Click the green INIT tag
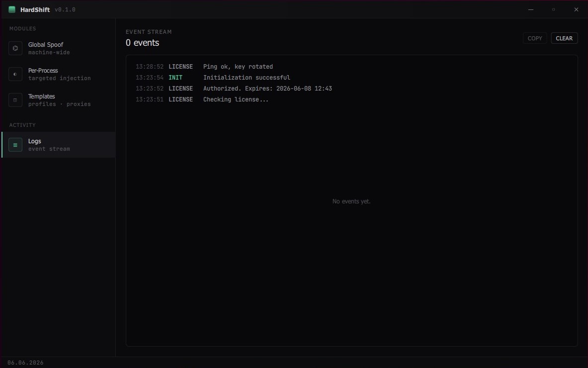 (x=175, y=78)
